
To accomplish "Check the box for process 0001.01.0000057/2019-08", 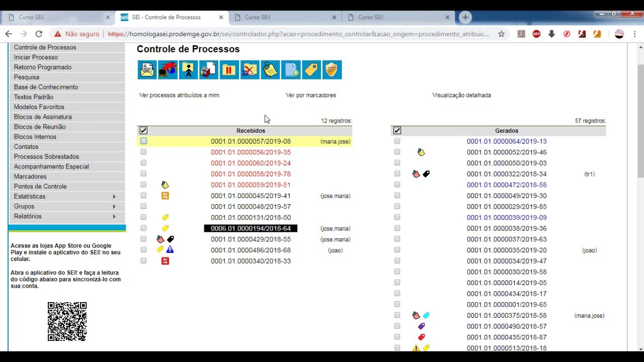I will 143,141.
